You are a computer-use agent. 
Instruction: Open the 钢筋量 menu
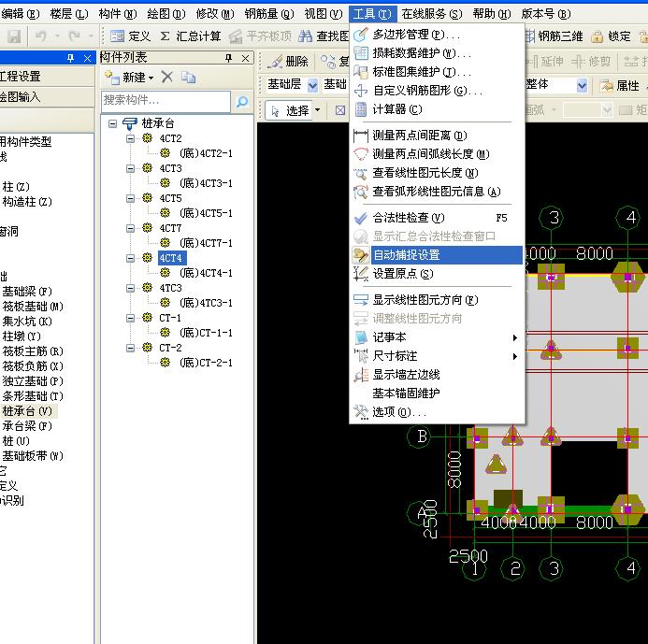click(269, 14)
